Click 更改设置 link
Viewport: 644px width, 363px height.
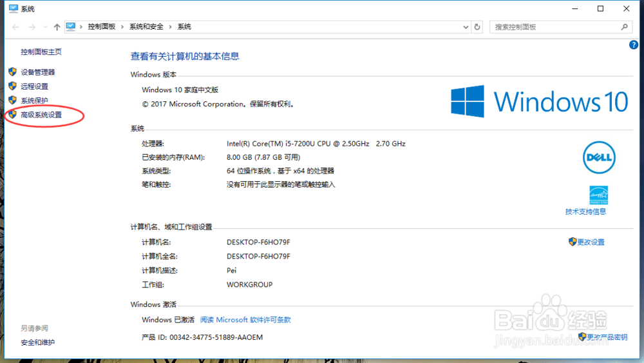[591, 242]
